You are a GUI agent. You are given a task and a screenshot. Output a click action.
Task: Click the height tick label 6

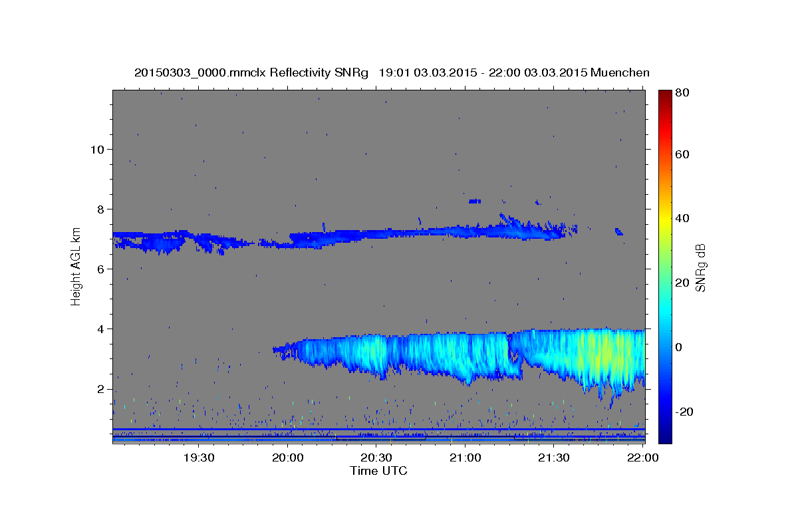[x=99, y=269]
